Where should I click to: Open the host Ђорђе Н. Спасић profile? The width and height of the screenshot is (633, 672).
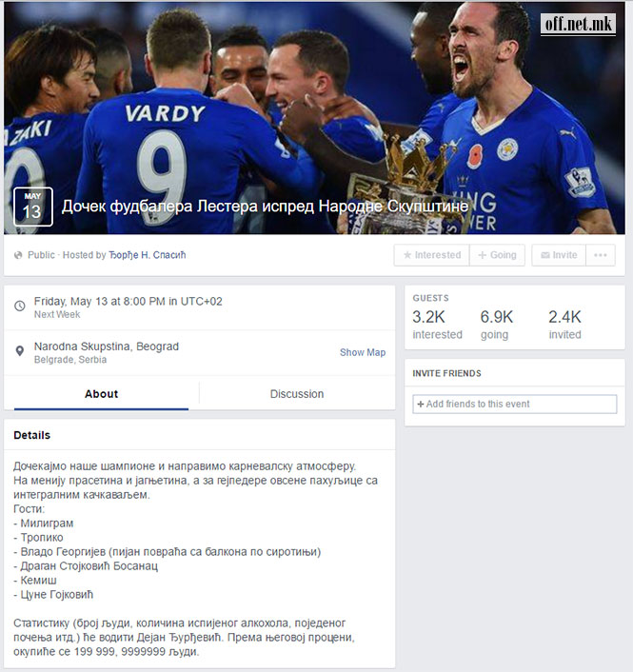pyautogui.click(x=147, y=255)
